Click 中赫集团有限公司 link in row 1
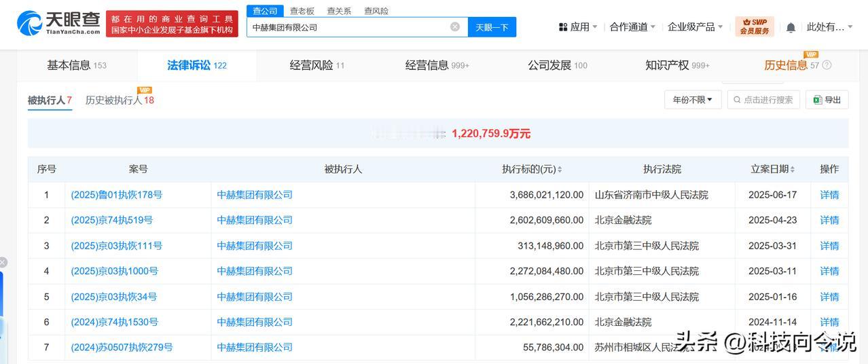The height and width of the screenshot is (364, 868). click(255, 195)
